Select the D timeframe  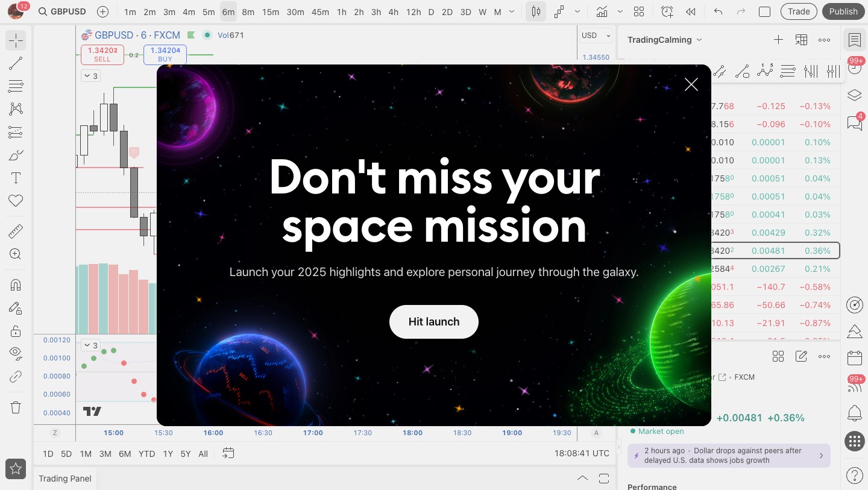pyautogui.click(x=431, y=11)
